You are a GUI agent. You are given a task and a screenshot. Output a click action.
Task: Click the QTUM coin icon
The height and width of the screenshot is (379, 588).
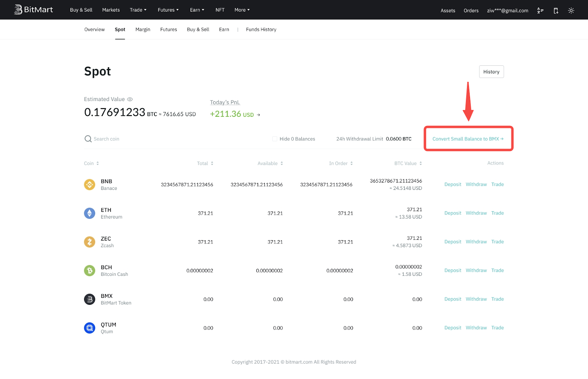pyautogui.click(x=90, y=328)
